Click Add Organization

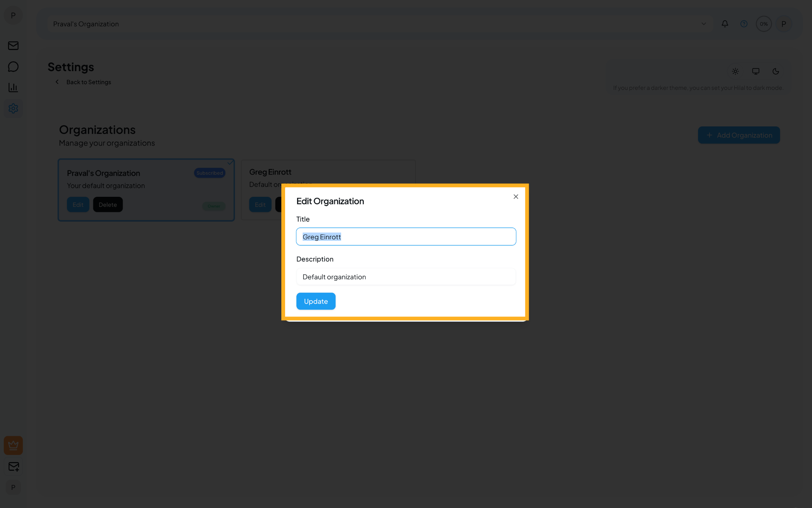(x=738, y=135)
